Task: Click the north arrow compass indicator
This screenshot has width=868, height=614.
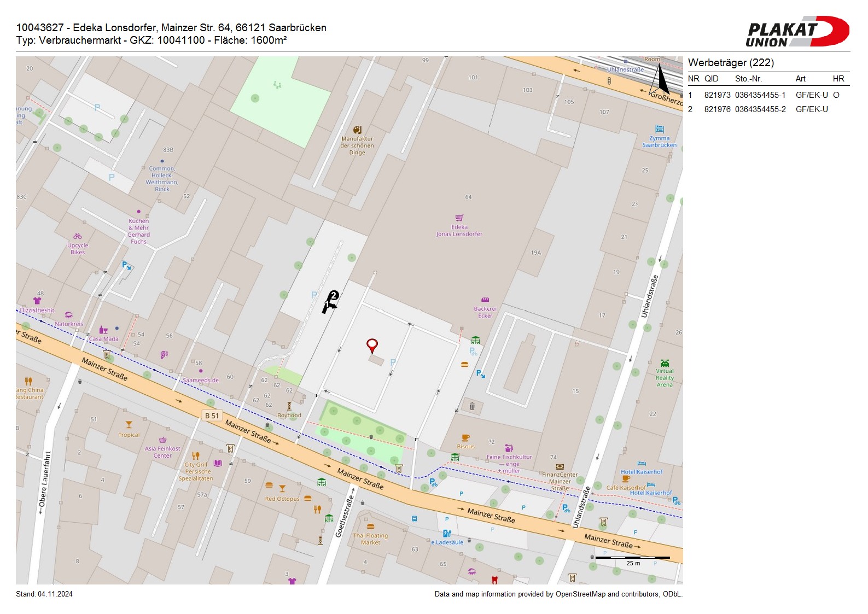Action: pyautogui.click(x=661, y=79)
